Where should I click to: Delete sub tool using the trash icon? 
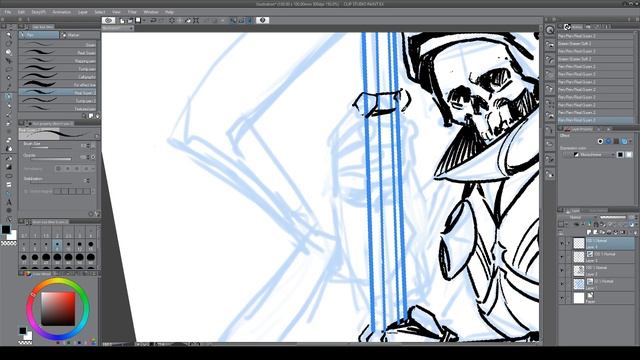[97, 116]
